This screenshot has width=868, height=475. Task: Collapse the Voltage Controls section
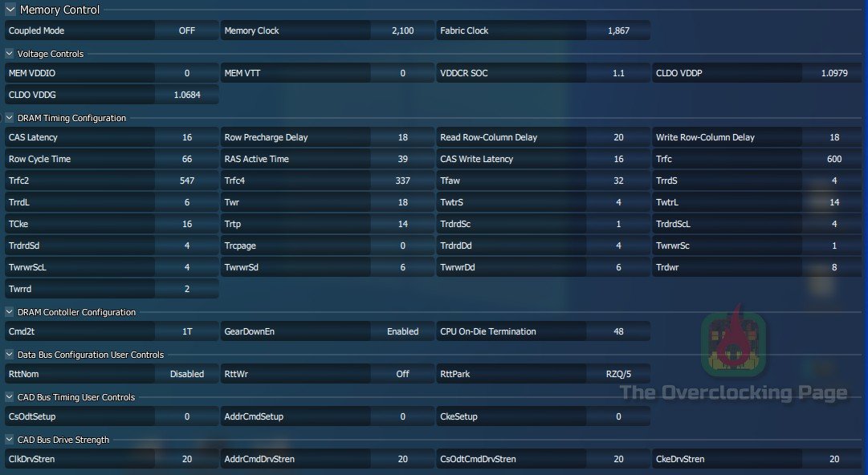[10, 54]
